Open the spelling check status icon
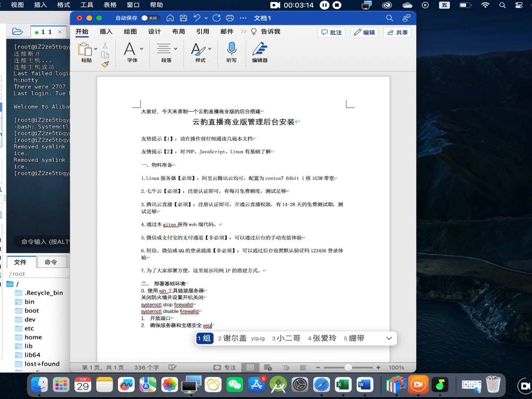The height and width of the screenshot is (399, 532). [172, 368]
